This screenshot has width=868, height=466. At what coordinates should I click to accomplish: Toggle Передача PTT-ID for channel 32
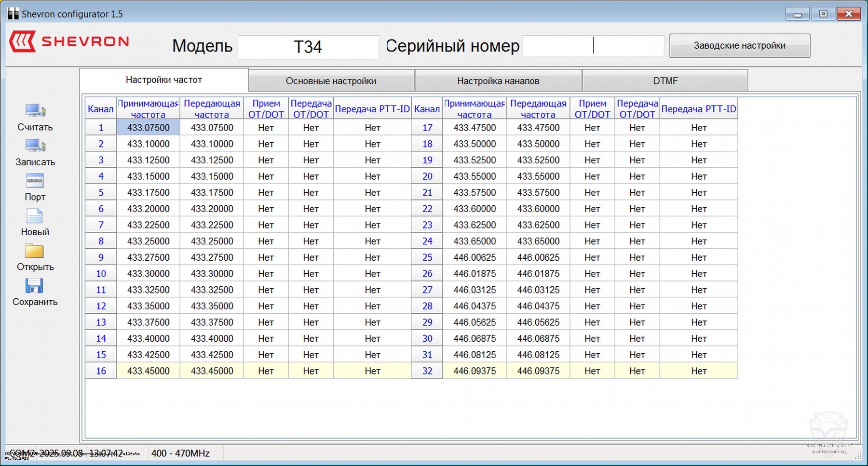point(699,371)
